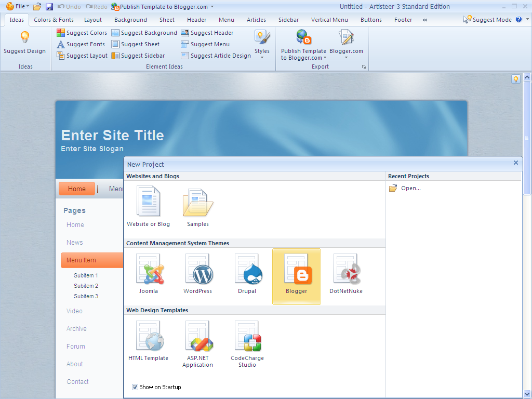Open the dropdown arrow beside the help icon

click(527, 19)
